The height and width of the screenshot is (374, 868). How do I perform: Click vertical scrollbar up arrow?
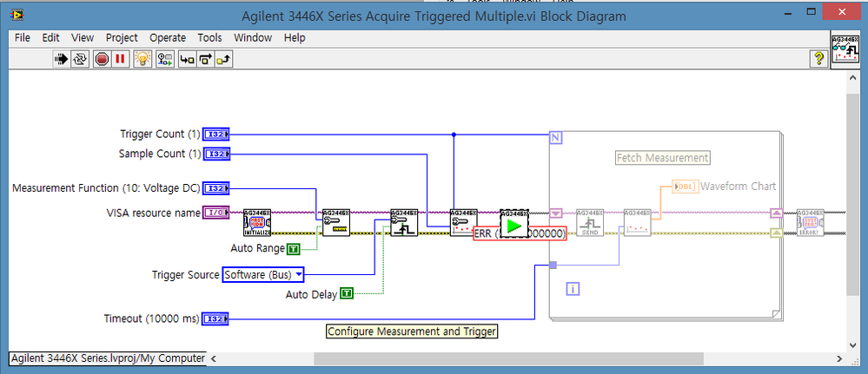pyautogui.click(x=852, y=79)
